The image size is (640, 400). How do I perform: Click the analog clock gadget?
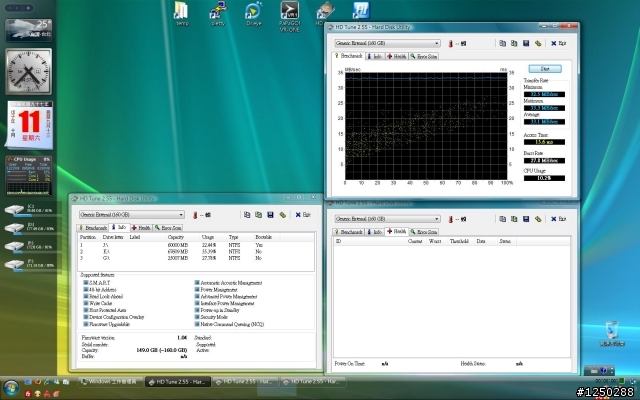[x=29, y=71]
